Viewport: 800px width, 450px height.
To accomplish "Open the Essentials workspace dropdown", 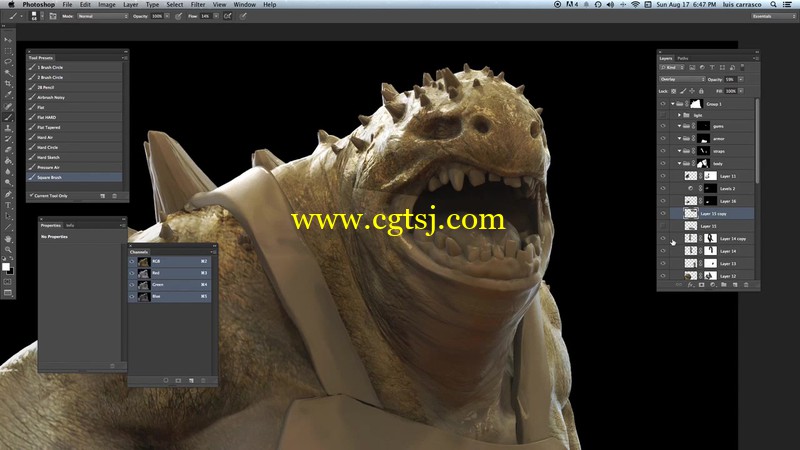I will pyautogui.click(x=773, y=16).
